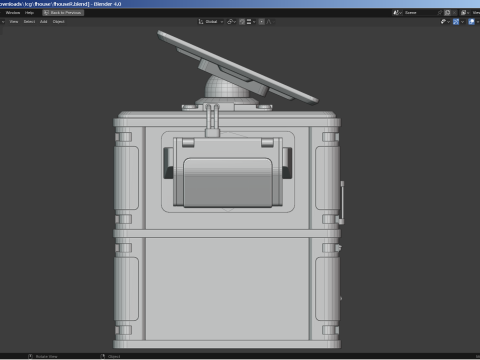Open the gizmo options dropdown arrow
Viewport: 480px width, 360px height.
pos(462,22)
